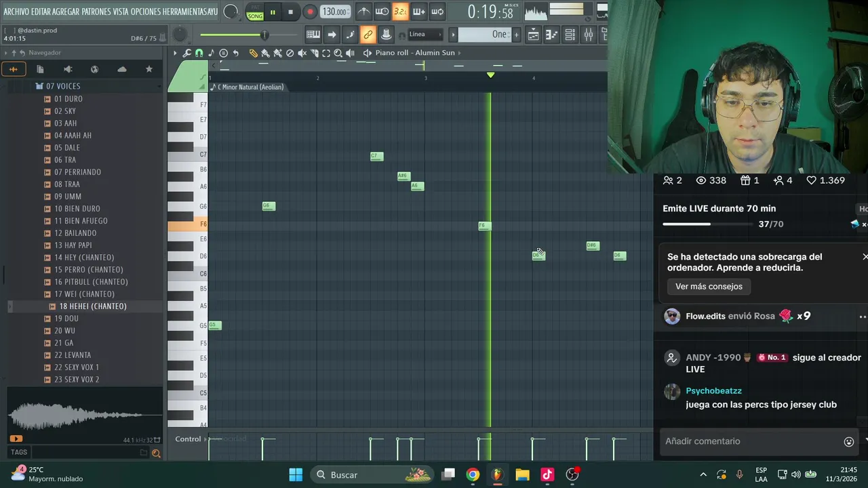This screenshot has width=868, height=488.
Task: Open the piano roll window icon
Action: pos(551,35)
